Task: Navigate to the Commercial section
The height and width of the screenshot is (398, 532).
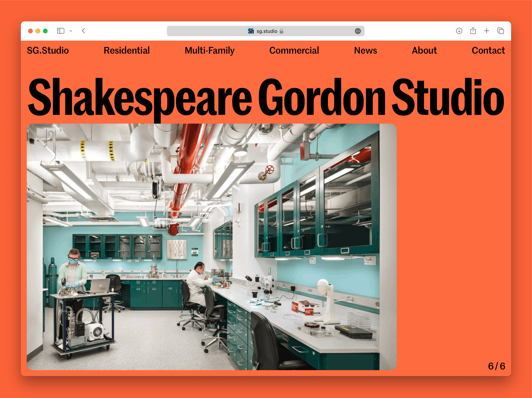Action: pyautogui.click(x=294, y=51)
